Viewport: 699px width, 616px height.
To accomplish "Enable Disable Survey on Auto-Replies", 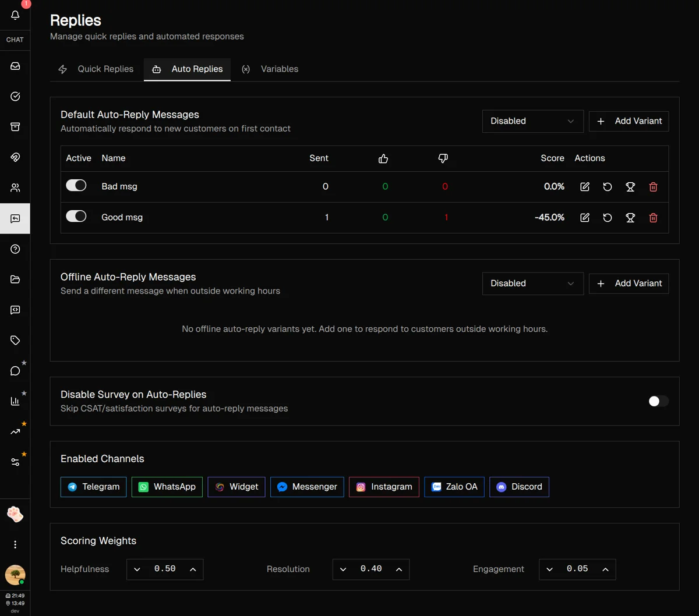I will (658, 401).
